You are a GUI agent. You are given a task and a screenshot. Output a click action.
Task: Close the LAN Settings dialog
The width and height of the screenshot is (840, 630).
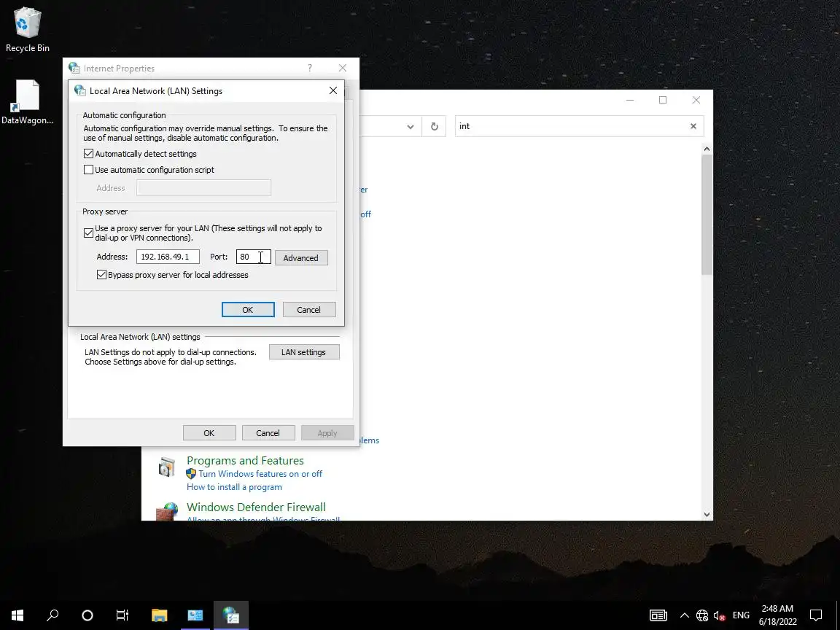(x=333, y=90)
